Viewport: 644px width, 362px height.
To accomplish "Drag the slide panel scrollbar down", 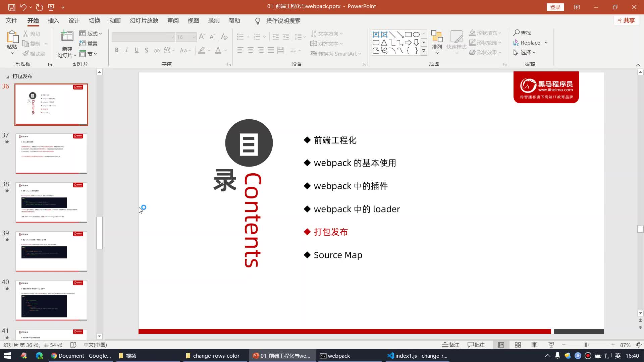I will [100, 234].
